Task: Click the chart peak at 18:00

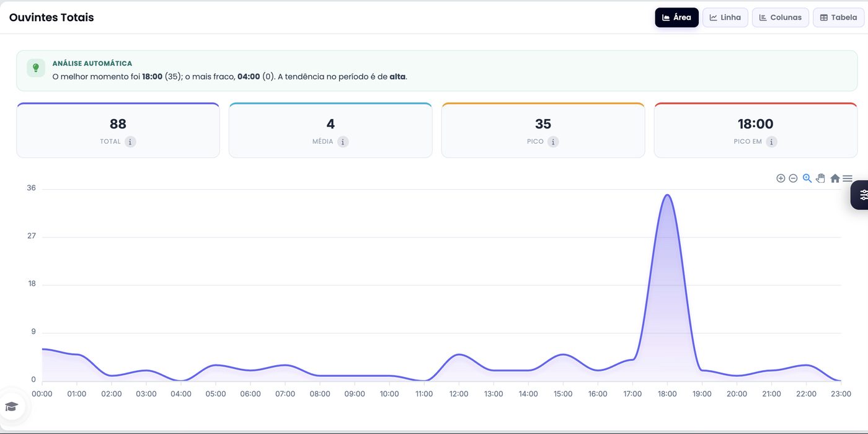Action: coord(667,195)
